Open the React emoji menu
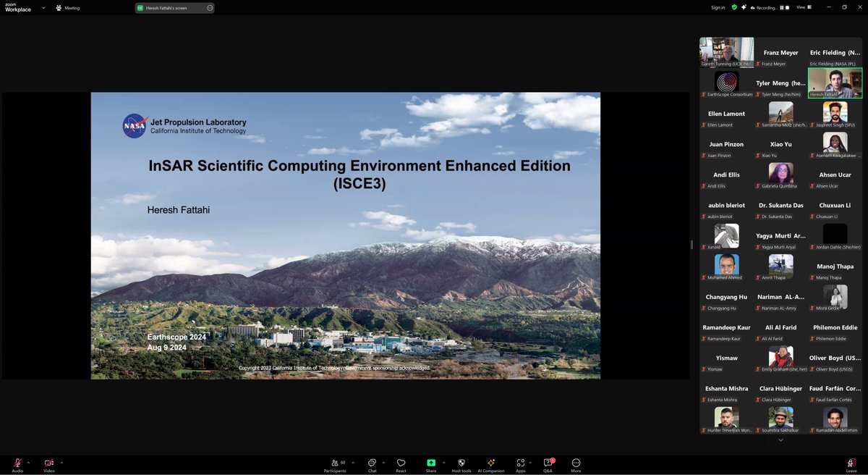Screen dimensions: 868x475 401,465
